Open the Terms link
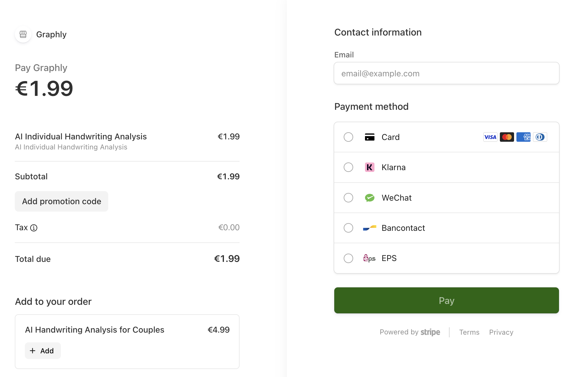 click(x=469, y=332)
